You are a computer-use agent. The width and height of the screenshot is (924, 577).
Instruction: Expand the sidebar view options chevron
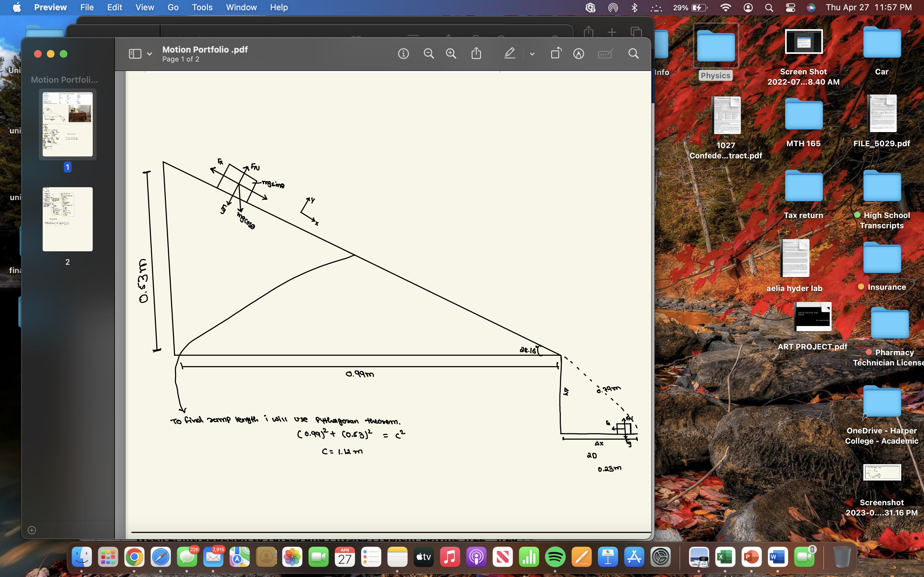(150, 54)
